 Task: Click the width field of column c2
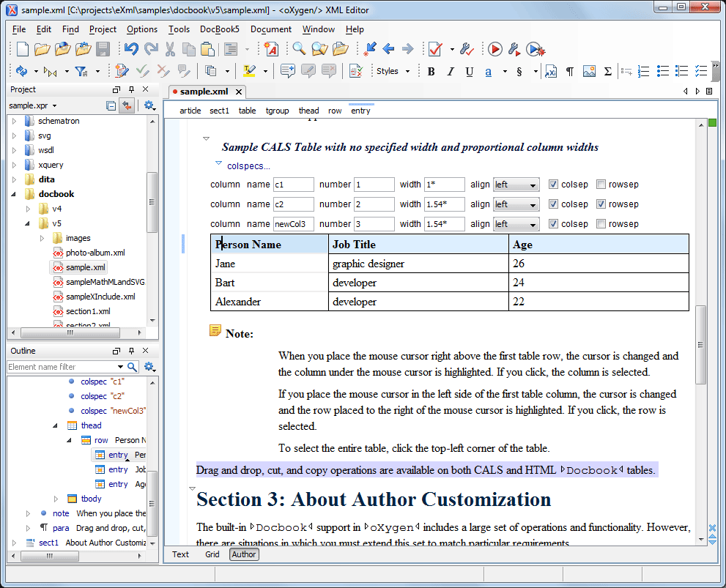(444, 204)
